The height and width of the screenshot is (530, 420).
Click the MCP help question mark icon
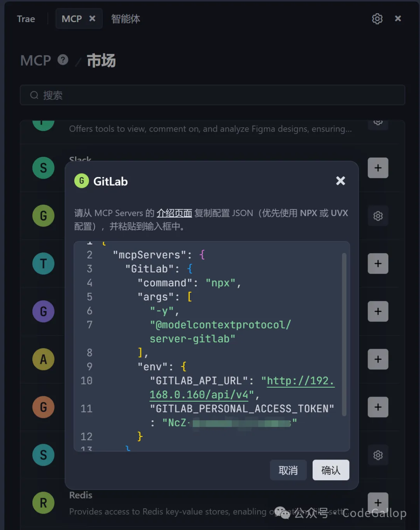point(63,60)
